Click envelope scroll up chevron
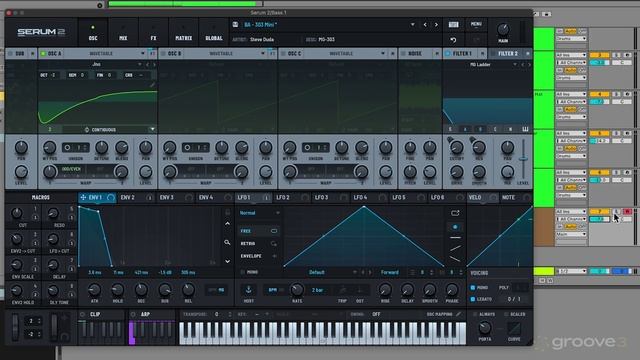 click(x=227, y=224)
